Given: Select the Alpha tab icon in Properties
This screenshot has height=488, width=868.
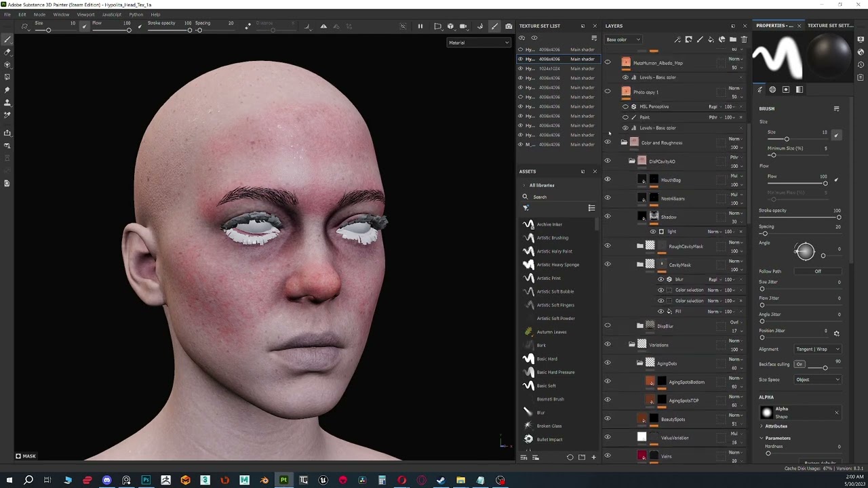Looking at the screenshot, I should [x=772, y=89].
